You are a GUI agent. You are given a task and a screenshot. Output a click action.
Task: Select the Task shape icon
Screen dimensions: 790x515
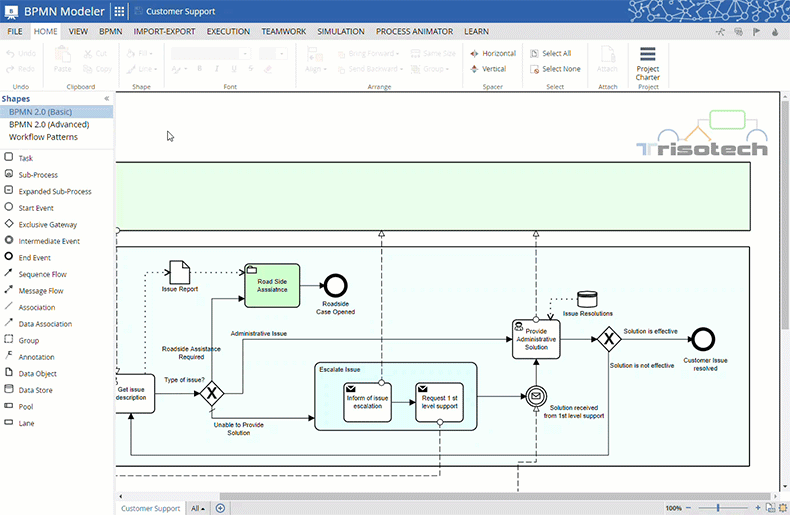click(9, 157)
